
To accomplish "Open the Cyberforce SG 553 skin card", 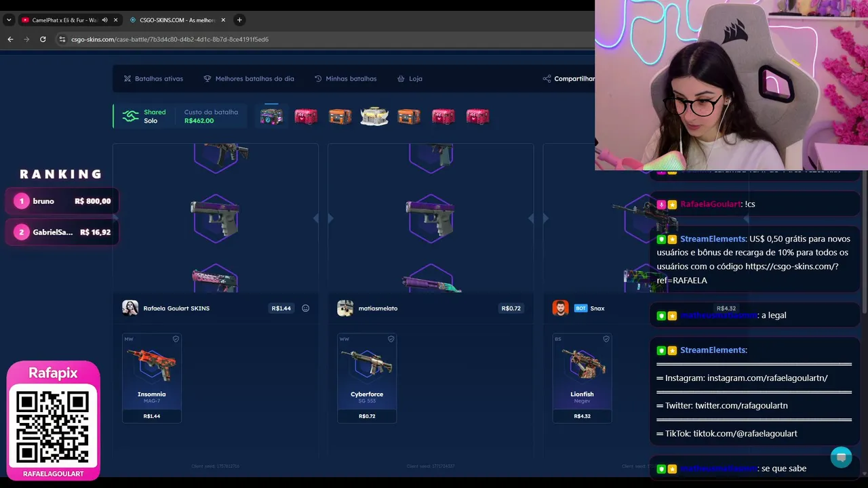I will coord(367,378).
